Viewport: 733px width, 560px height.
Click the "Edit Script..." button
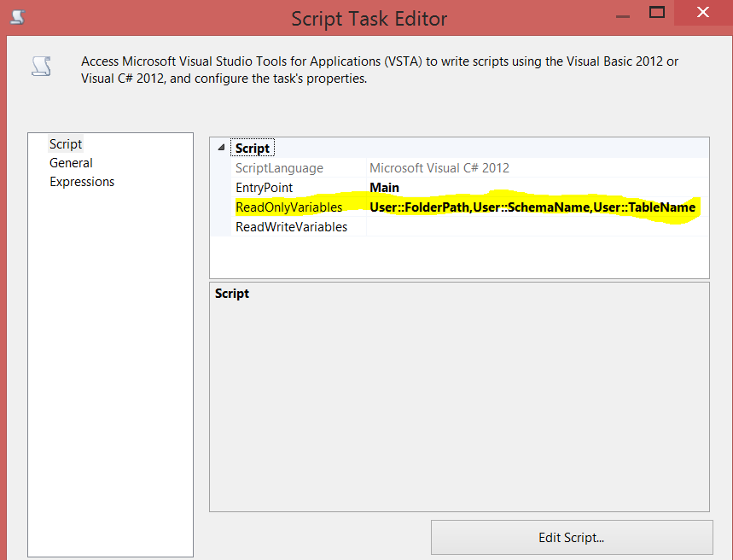(x=571, y=537)
